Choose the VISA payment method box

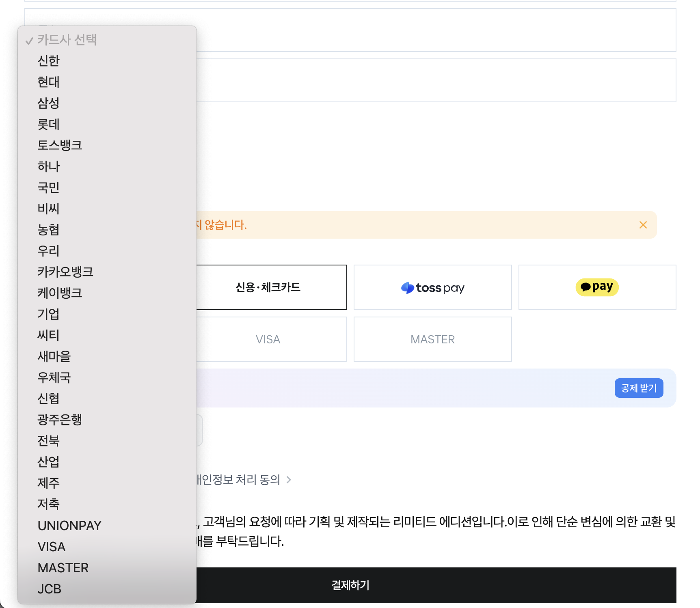point(268,339)
